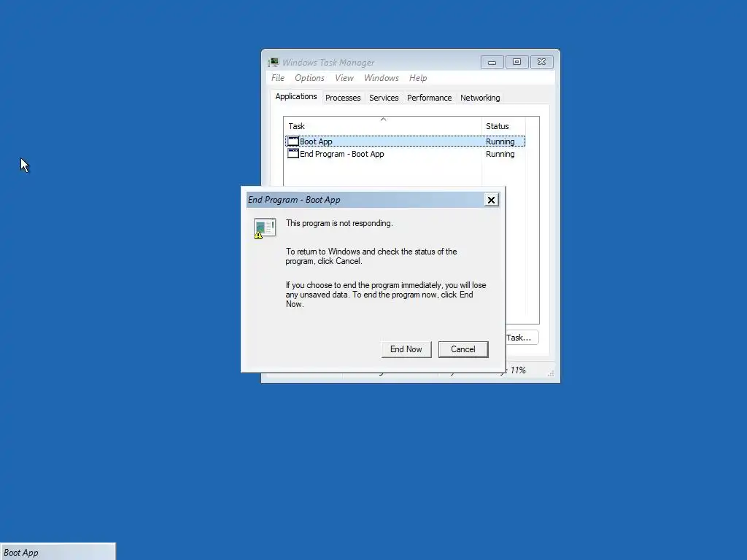Click Running status of Boot App

coord(500,141)
